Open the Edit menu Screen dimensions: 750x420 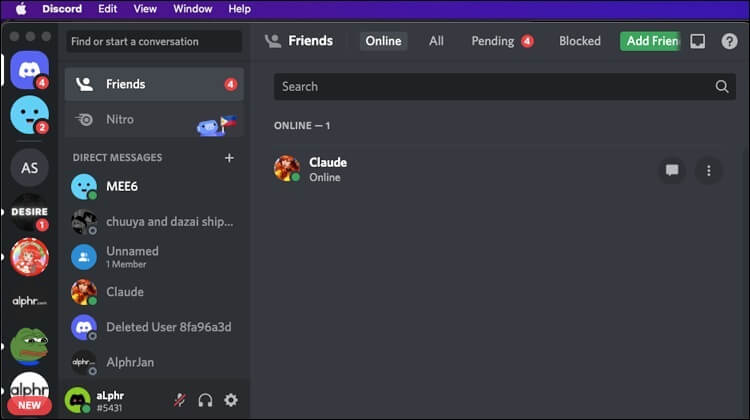click(108, 9)
